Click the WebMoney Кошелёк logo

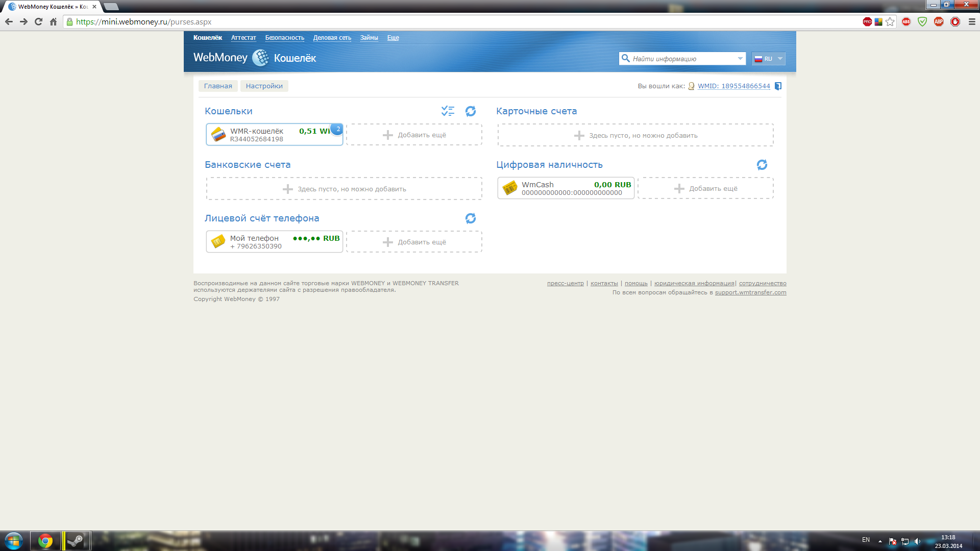click(x=255, y=58)
